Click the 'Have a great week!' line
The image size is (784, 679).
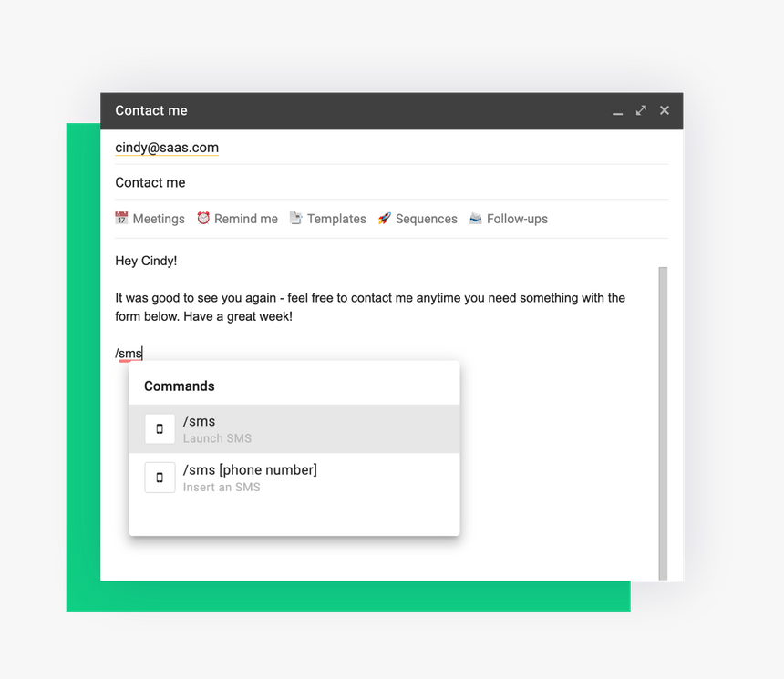(238, 316)
